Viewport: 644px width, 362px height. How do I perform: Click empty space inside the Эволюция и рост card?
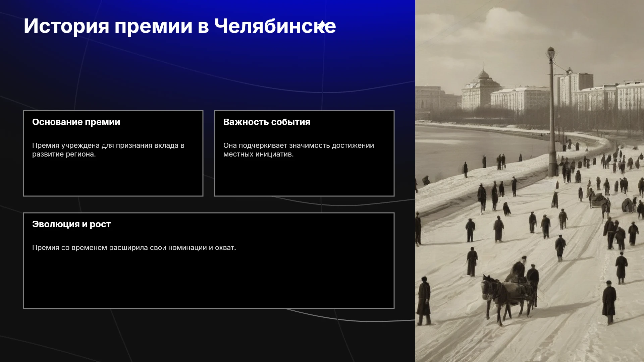[x=209, y=282]
